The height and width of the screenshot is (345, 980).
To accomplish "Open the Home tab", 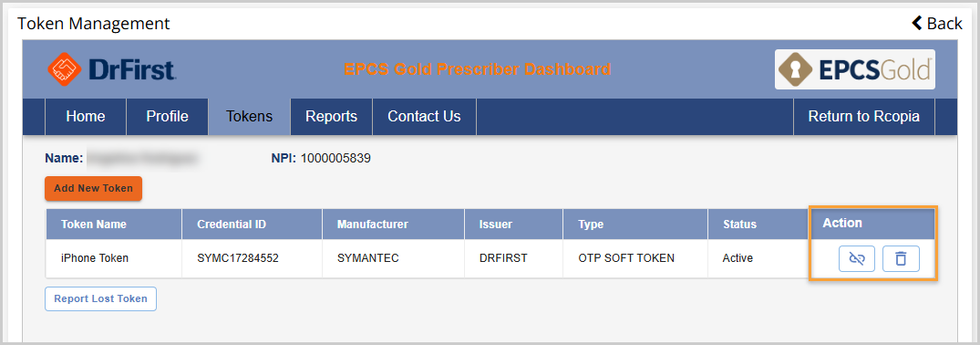I will pos(86,117).
